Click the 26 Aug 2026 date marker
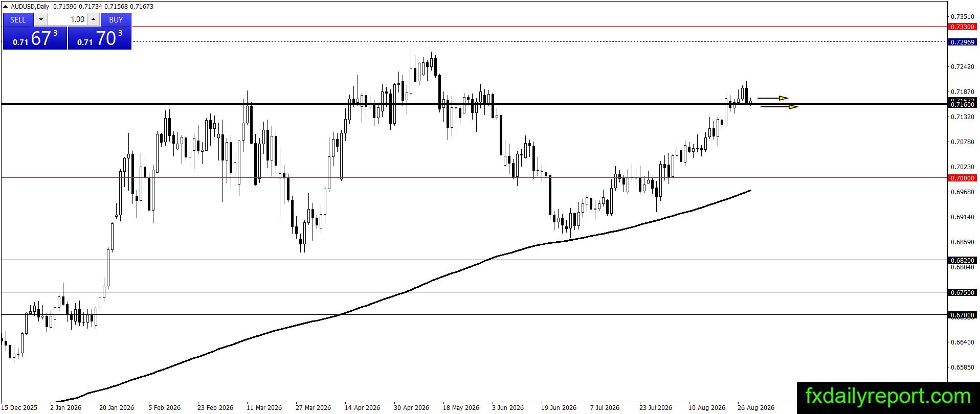This screenshot has width=980, height=414. point(755,407)
